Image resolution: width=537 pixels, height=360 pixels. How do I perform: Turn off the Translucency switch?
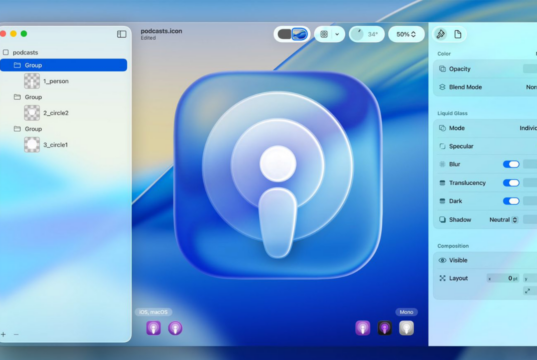(511, 183)
